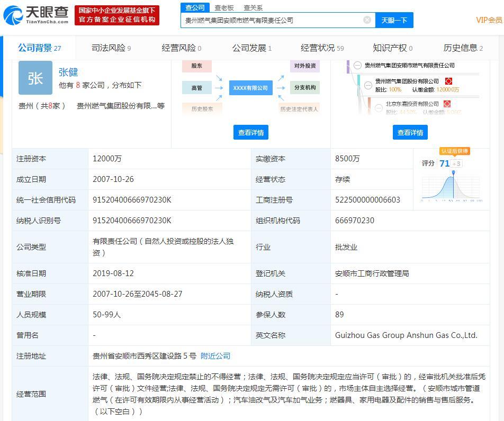Image resolution: width=504 pixels, height=421 pixels.
Task: Select 登记机关 value 安顺市工商行政管理局
Action: (x=372, y=273)
